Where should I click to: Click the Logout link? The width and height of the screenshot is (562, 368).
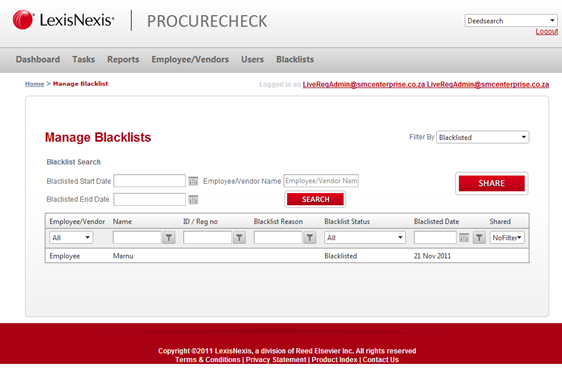[547, 32]
